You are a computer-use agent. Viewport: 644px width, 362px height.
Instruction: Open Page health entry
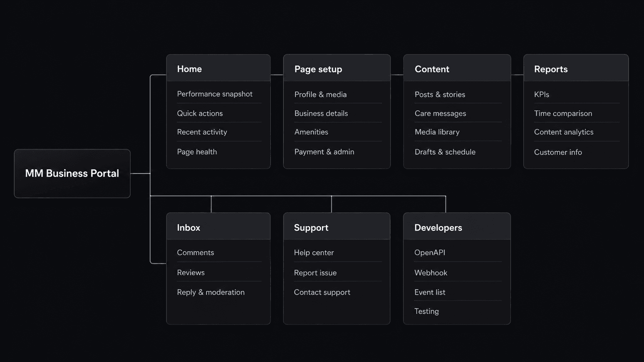point(197,152)
